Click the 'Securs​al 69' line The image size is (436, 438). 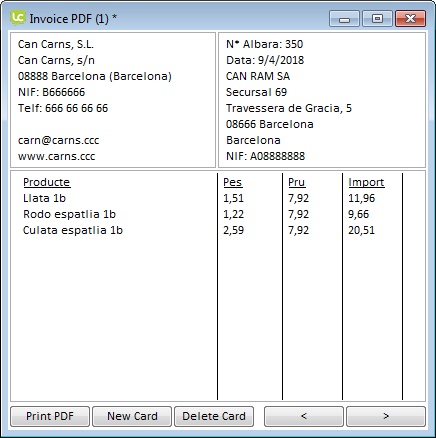[256, 92]
